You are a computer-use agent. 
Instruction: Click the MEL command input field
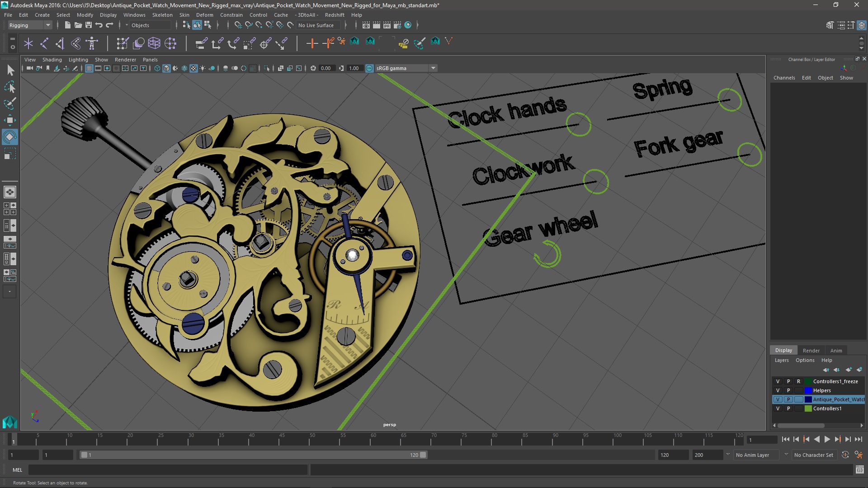(167, 470)
